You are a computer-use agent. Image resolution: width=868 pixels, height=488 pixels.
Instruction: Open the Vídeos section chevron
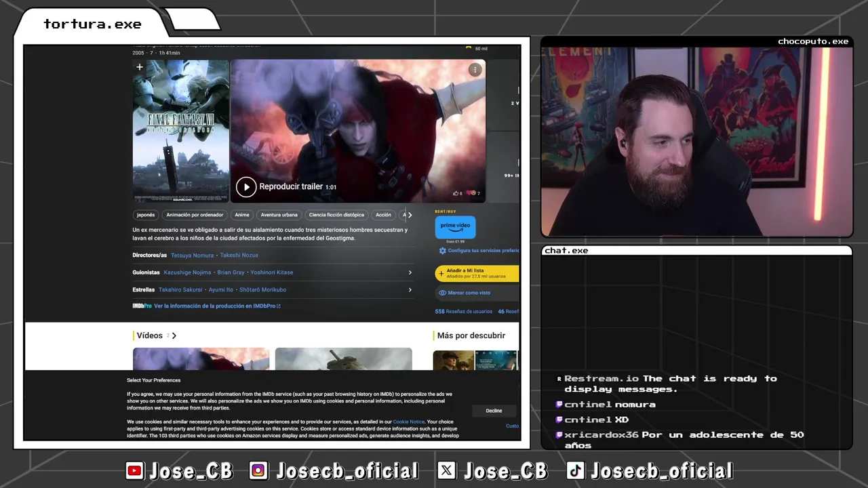coord(174,335)
